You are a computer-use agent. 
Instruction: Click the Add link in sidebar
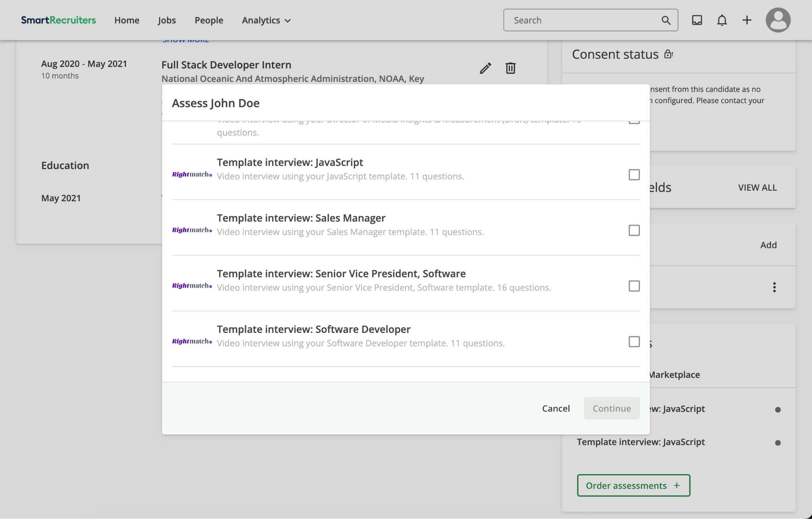pyautogui.click(x=768, y=245)
